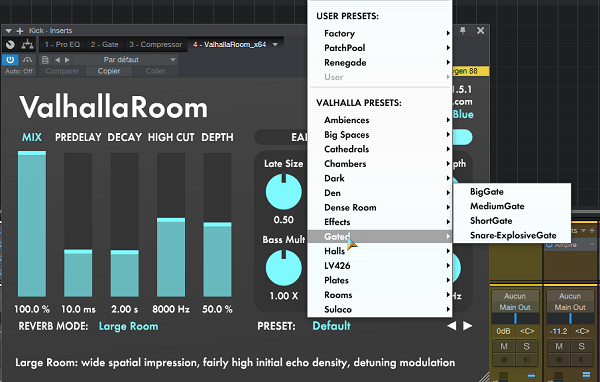
Task: Click the Late Size knob
Action: coord(284,191)
